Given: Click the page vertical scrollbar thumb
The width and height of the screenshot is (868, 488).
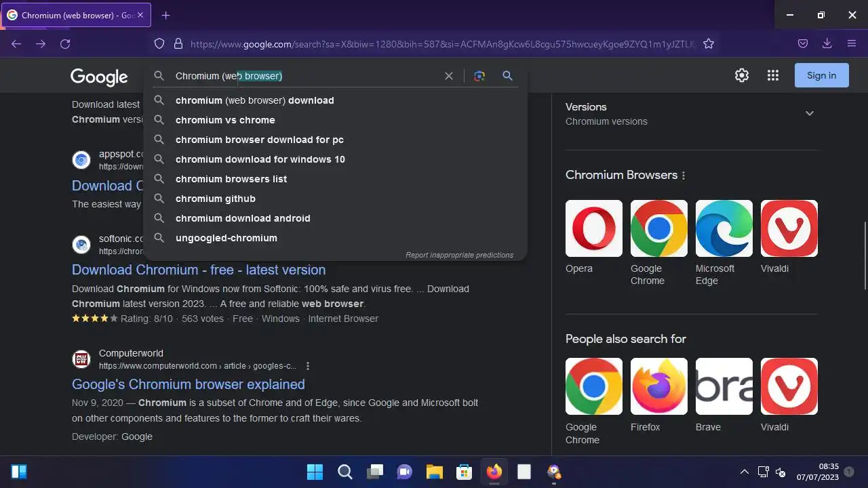Looking at the screenshot, I should (865, 255).
